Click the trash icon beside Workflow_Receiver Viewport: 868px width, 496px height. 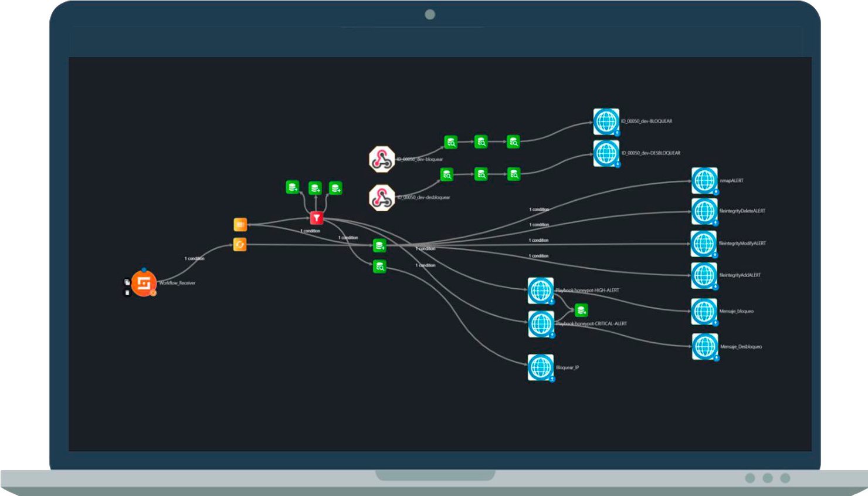click(127, 292)
